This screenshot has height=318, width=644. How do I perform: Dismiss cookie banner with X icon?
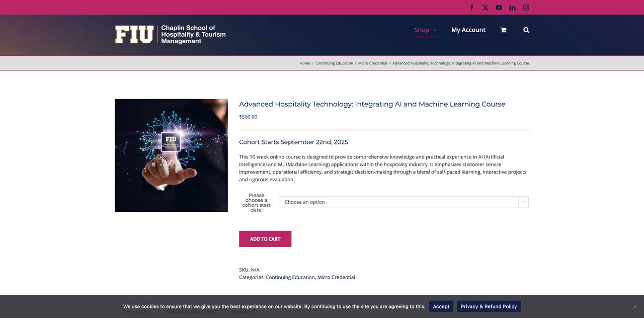click(x=635, y=306)
